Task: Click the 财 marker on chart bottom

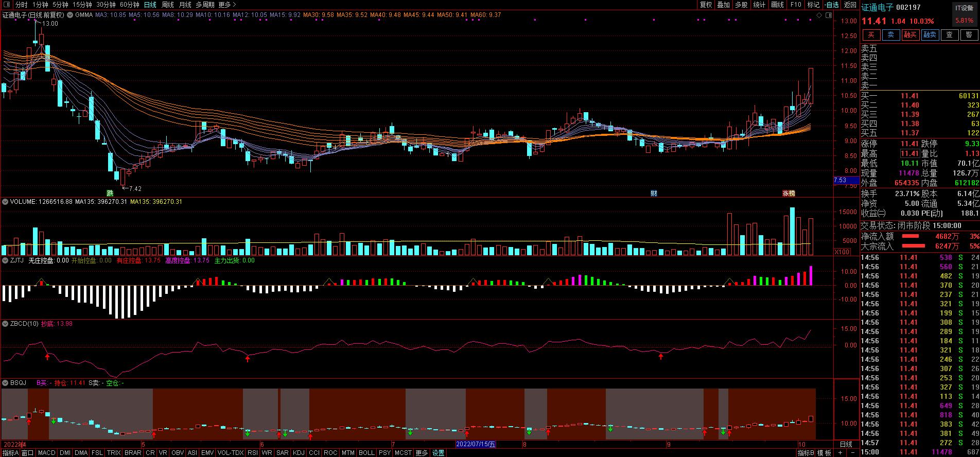Action: tap(654, 194)
